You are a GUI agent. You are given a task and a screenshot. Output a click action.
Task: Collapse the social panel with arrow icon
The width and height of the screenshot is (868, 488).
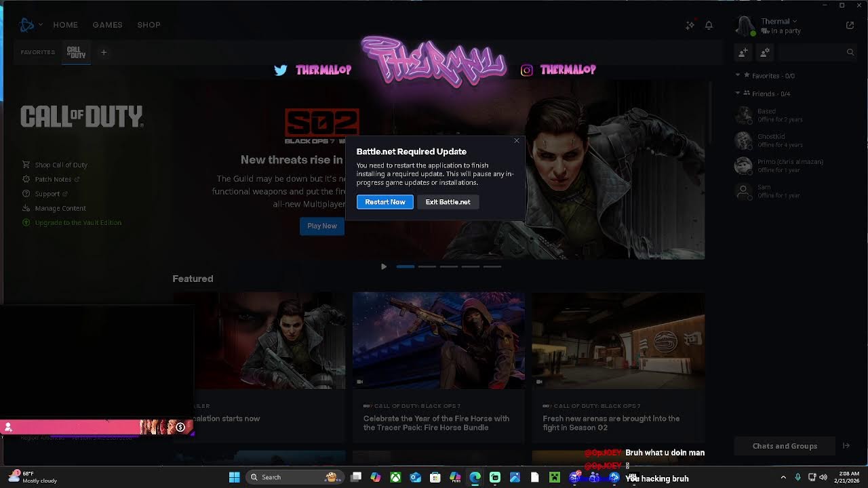pos(846,446)
